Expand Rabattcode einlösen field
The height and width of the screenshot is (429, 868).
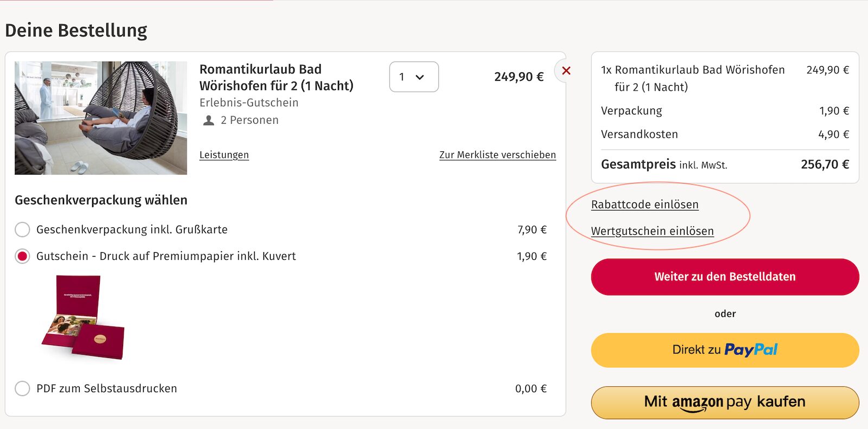pos(644,204)
